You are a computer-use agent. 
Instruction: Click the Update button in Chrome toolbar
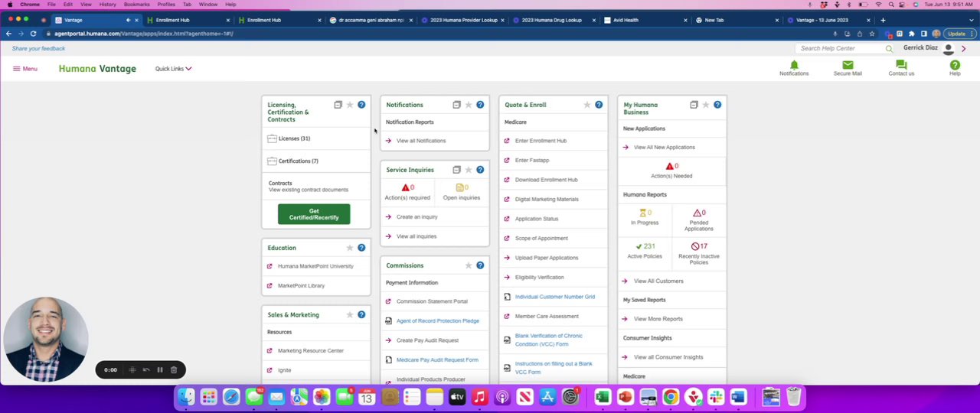pos(956,34)
